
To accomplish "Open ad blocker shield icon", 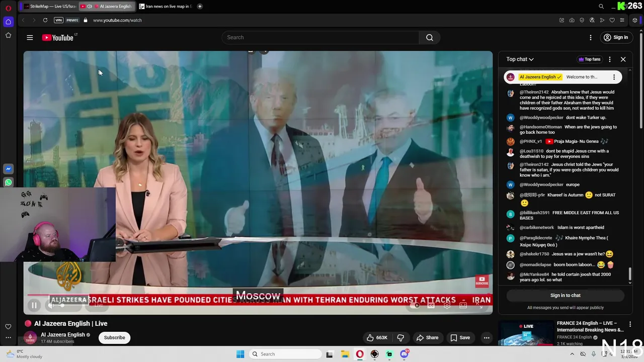I will [x=582, y=20].
